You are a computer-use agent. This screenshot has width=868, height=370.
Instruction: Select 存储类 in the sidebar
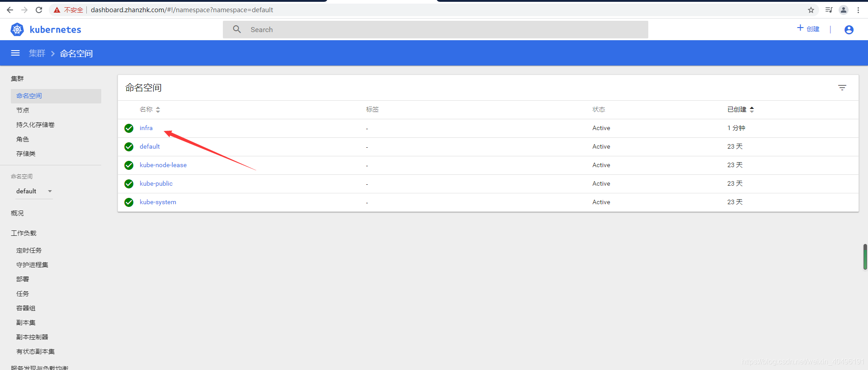tap(26, 154)
